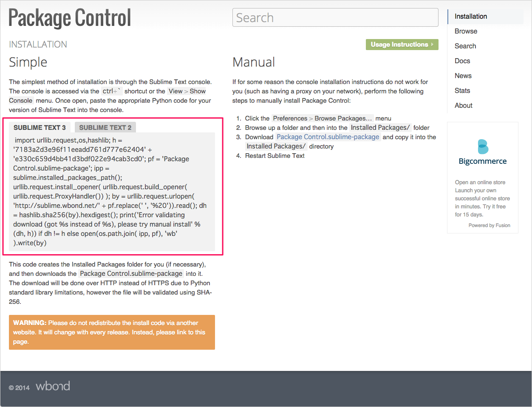The image size is (532, 407).
Task: Click the Powered by Fusion link
Action: pyautogui.click(x=490, y=225)
